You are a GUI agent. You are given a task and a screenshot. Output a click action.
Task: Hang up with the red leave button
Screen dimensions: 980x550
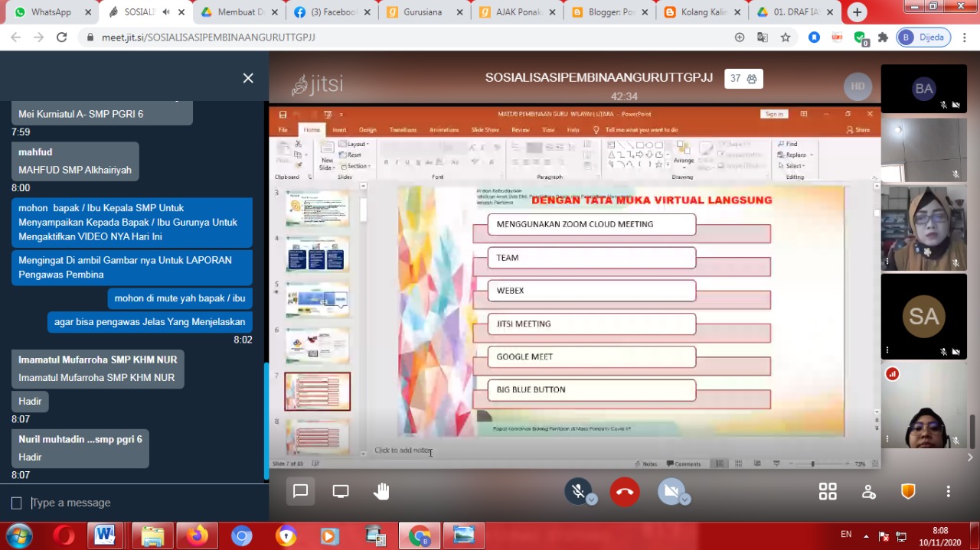(625, 492)
